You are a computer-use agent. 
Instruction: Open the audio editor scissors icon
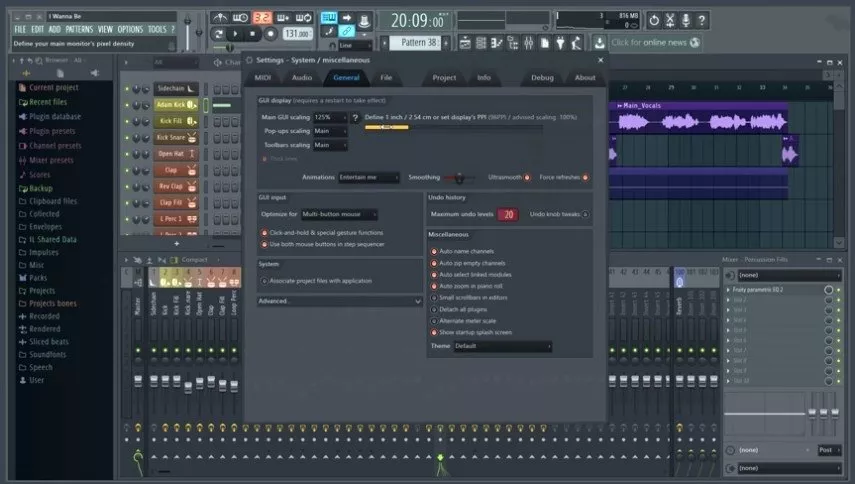pyautogui.click(x=670, y=21)
